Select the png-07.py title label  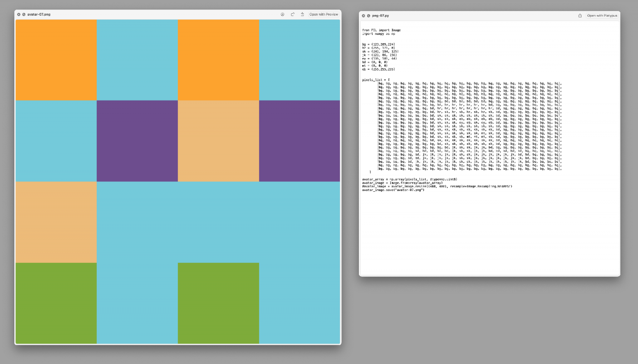pyautogui.click(x=381, y=15)
